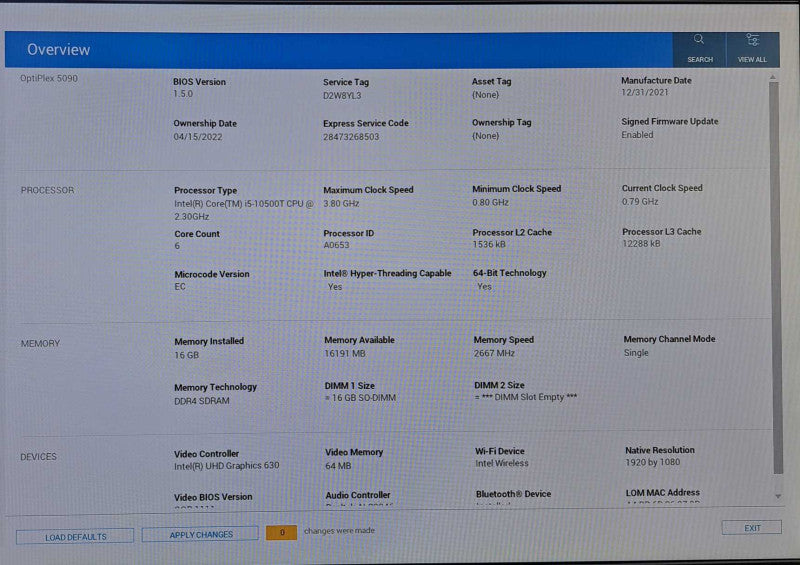Viewport: 800px width, 565px height.
Task: Click Memory Channel Mode value Single
Action: coord(636,353)
